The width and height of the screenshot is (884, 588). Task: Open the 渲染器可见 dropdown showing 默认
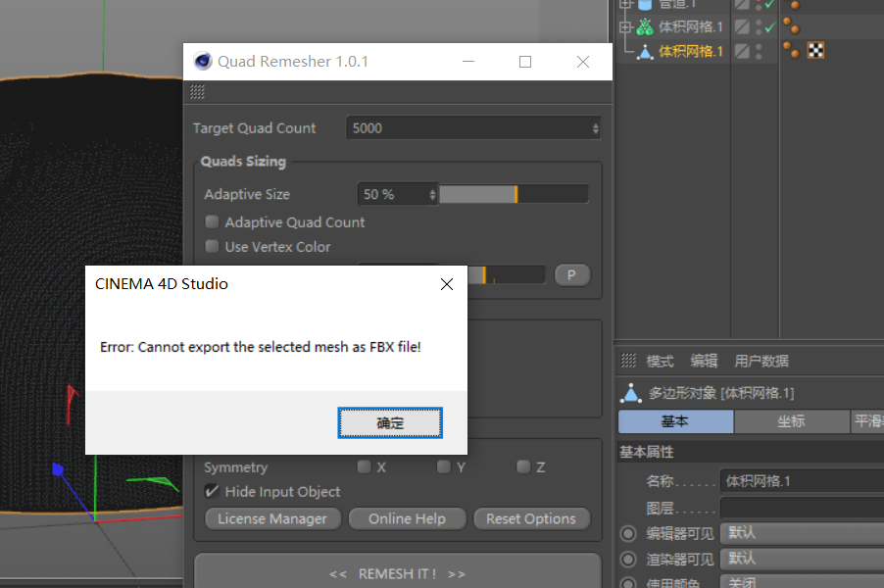tap(803, 559)
